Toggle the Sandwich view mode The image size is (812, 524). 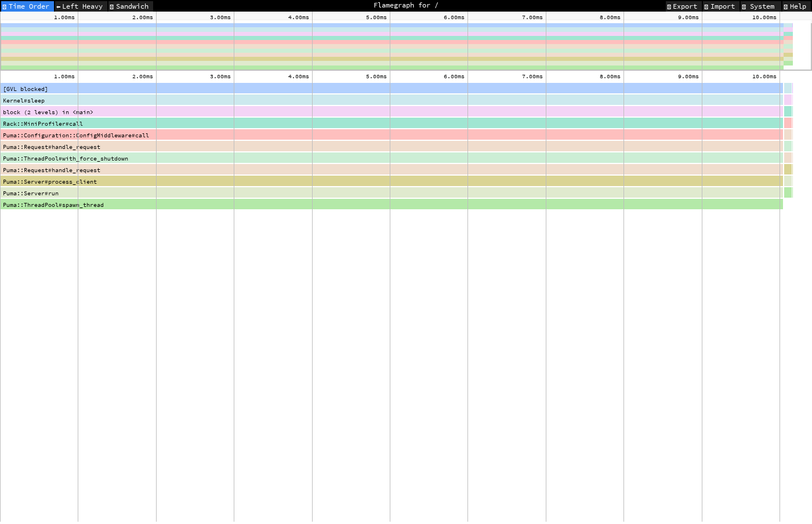click(130, 6)
